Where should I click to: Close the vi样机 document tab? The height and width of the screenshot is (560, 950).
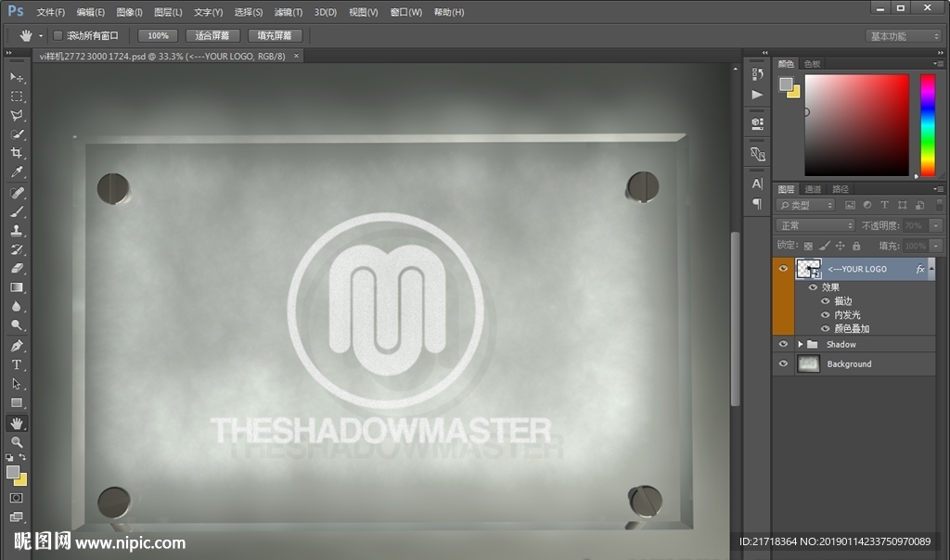(x=296, y=56)
